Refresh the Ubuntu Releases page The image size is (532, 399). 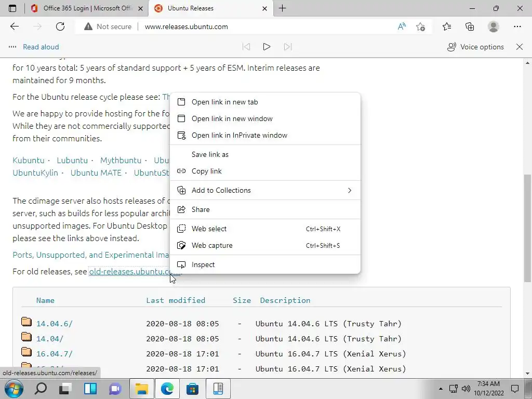pos(60,26)
